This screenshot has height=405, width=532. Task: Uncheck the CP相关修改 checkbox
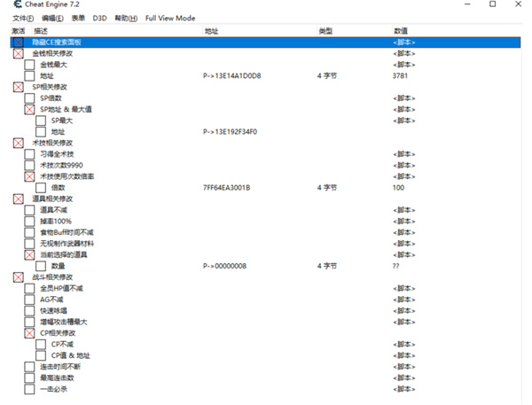click(29, 333)
